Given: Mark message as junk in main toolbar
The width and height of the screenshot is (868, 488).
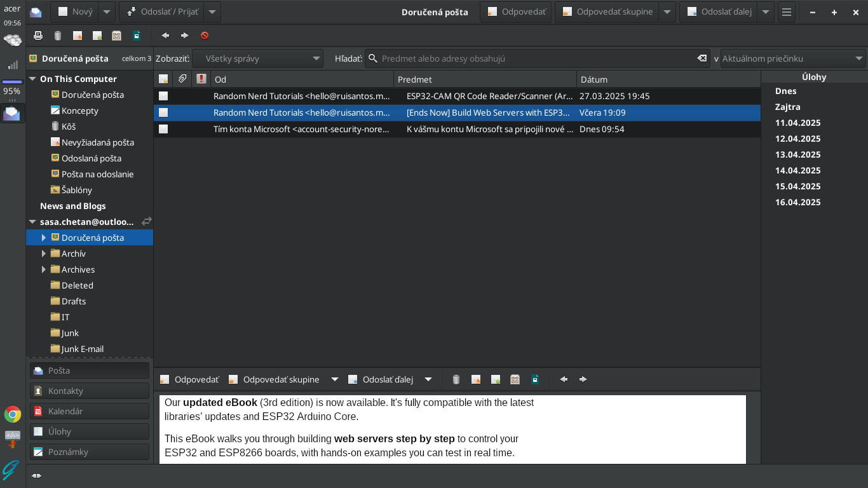Looking at the screenshot, I should coord(78,36).
